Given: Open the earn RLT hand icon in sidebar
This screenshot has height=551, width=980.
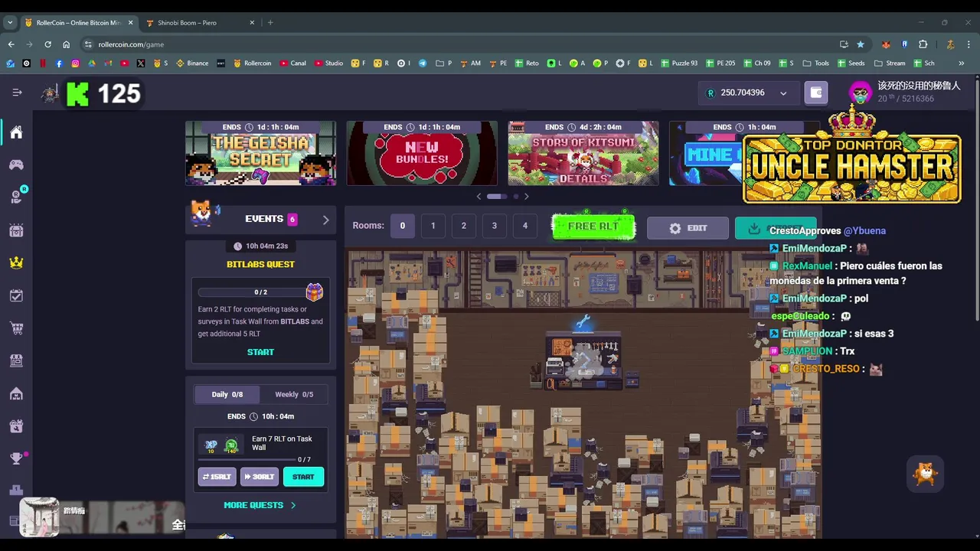Looking at the screenshot, I should click(16, 197).
